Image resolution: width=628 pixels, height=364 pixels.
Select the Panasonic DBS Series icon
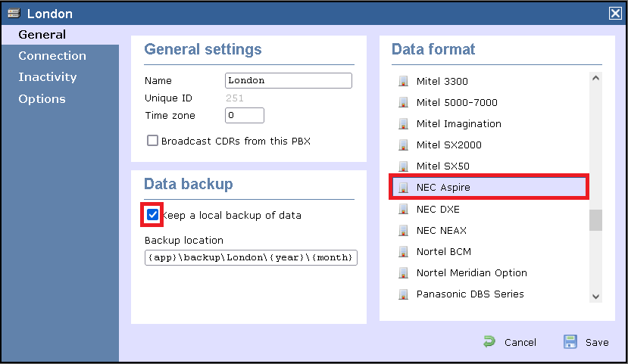(x=403, y=294)
